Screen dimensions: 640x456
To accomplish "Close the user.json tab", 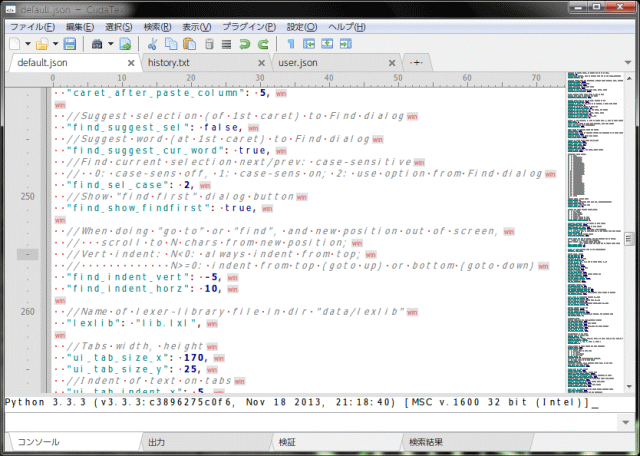I will tap(392, 63).
